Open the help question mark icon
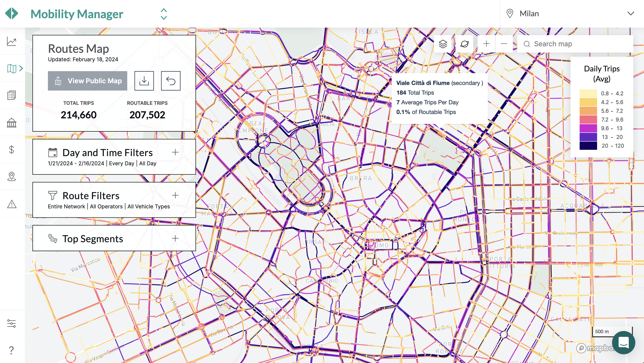This screenshot has width=644, height=363. [12, 350]
